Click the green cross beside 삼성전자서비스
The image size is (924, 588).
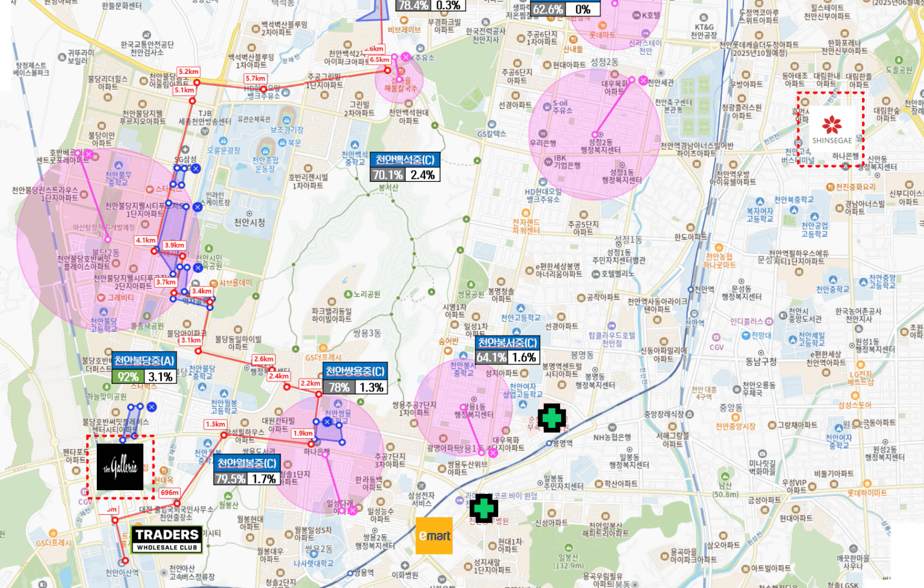click(484, 508)
